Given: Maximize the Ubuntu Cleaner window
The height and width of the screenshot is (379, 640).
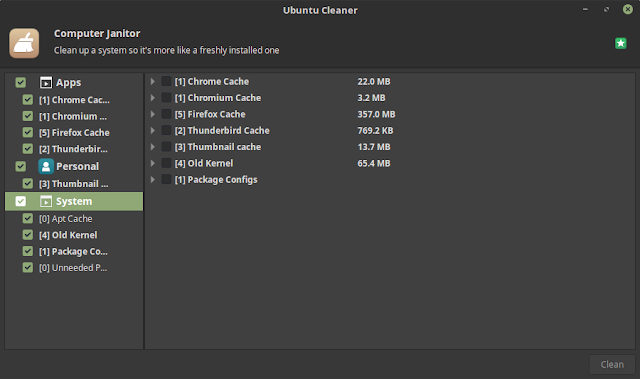Looking at the screenshot, I should (607, 9).
